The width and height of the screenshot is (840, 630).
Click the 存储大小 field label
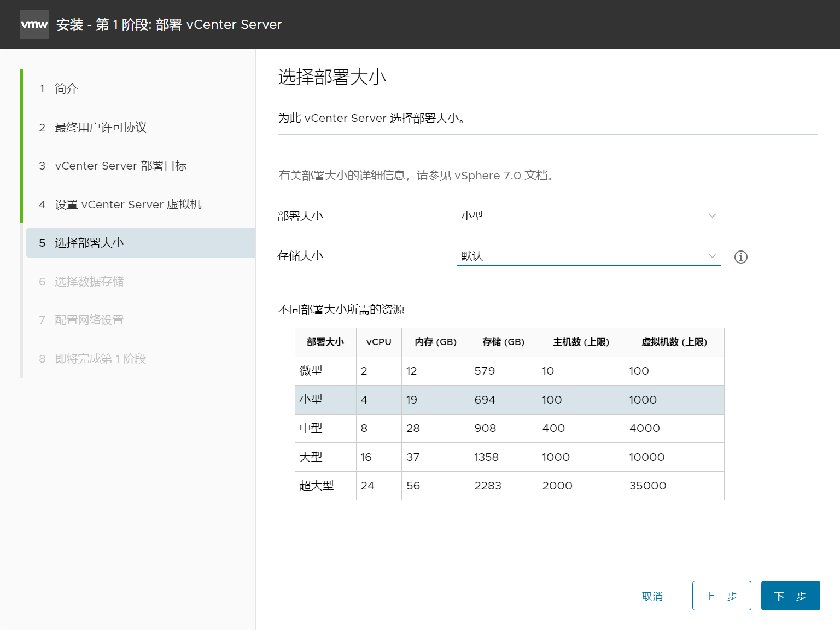tap(300, 256)
